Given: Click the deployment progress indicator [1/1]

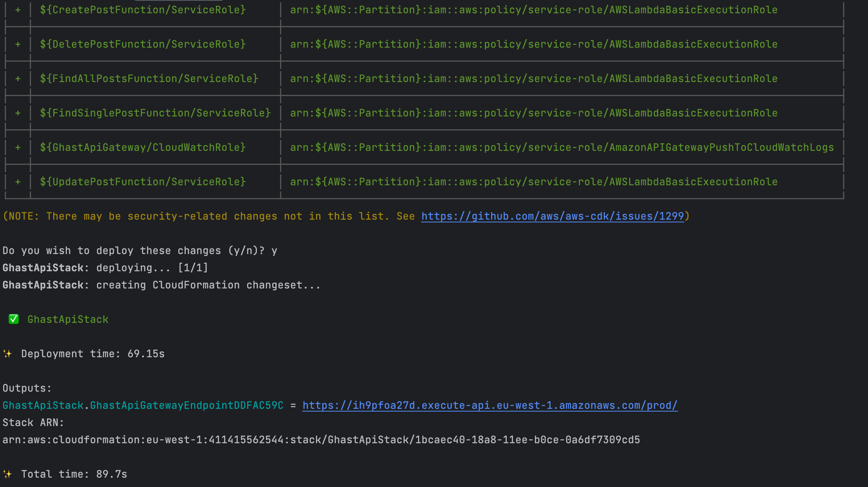Looking at the screenshot, I should tap(193, 267).
